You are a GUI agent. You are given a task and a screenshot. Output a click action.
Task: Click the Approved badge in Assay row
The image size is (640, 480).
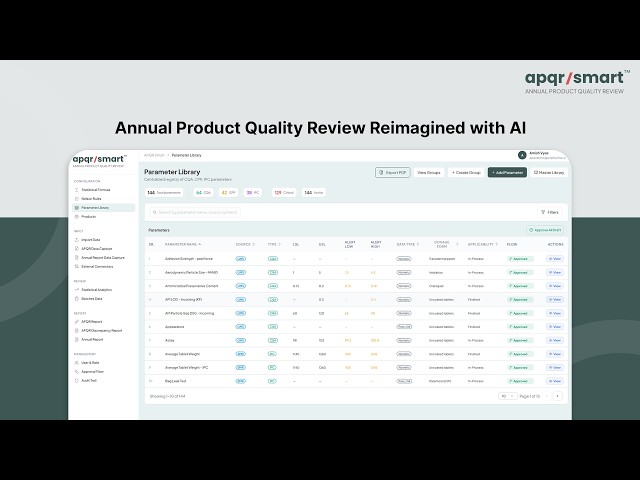[x=520, y=340]
